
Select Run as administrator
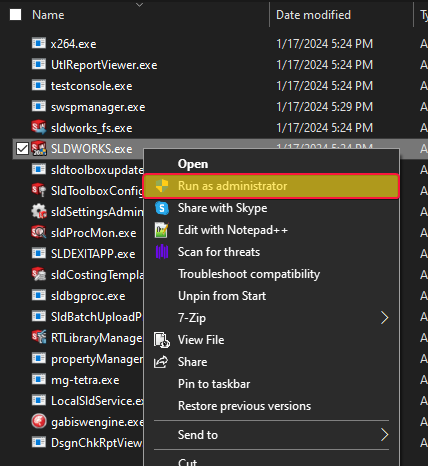271,186
